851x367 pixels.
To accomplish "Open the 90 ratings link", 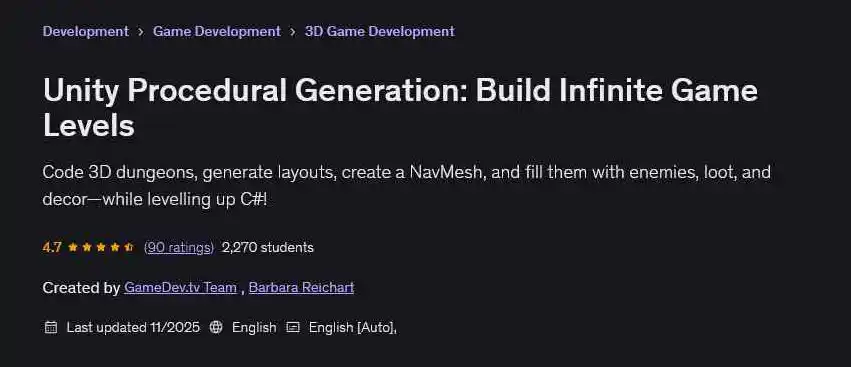I will (179, 248).
